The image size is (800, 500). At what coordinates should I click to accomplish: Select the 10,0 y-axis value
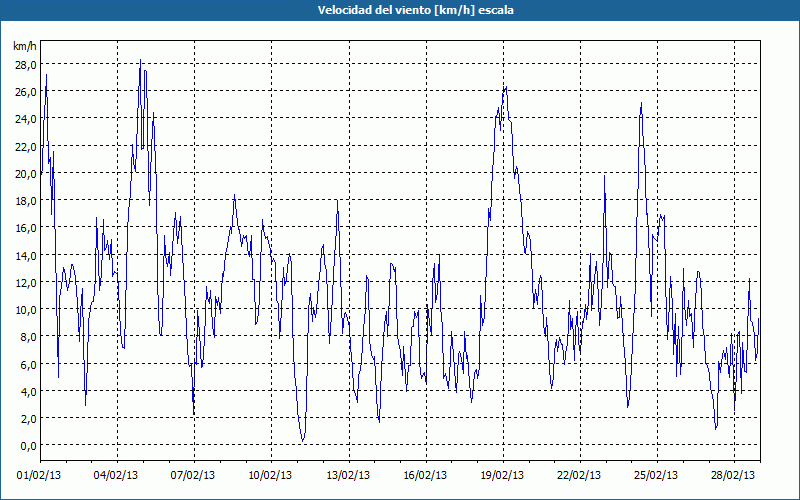pos(26,310)
